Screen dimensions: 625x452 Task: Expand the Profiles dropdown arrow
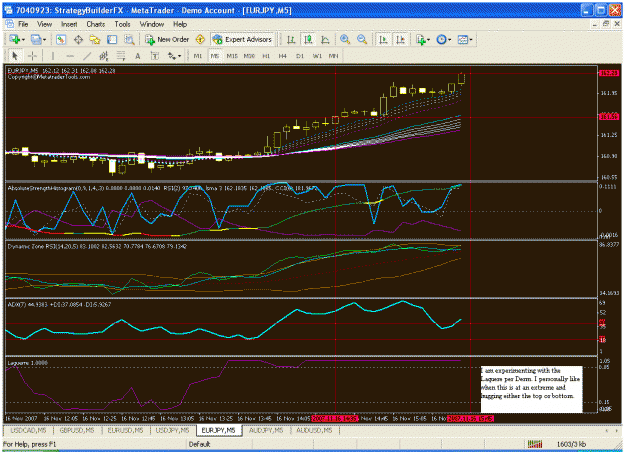[44, 40]
